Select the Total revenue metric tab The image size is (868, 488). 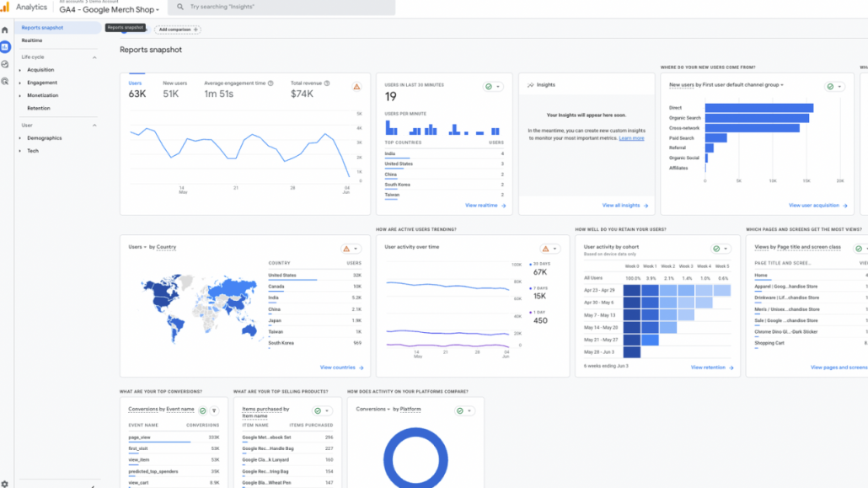[x=310, y=89]
